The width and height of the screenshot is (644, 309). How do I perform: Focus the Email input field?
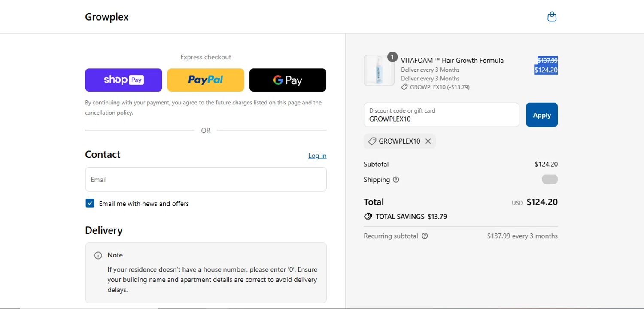[x=206, y=179]
